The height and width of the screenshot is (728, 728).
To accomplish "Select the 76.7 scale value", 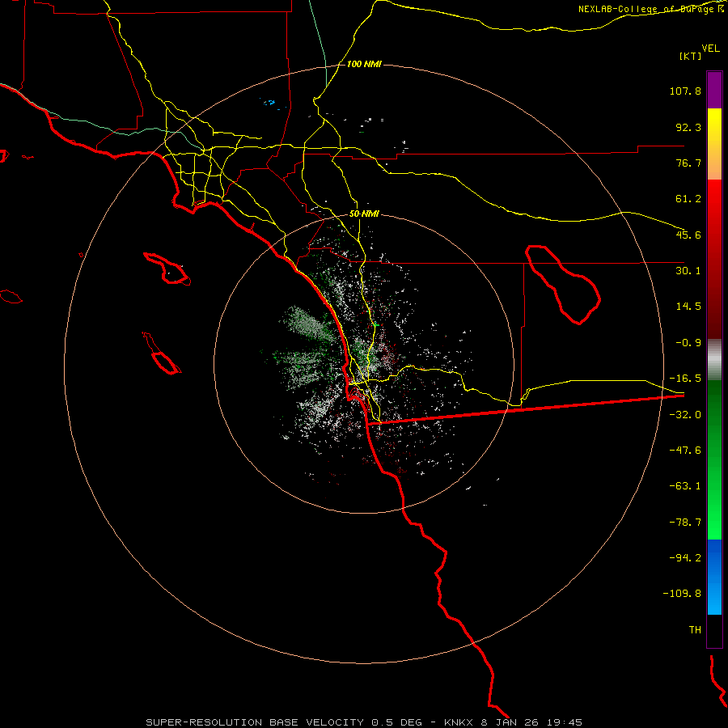I will pos(688,163).
